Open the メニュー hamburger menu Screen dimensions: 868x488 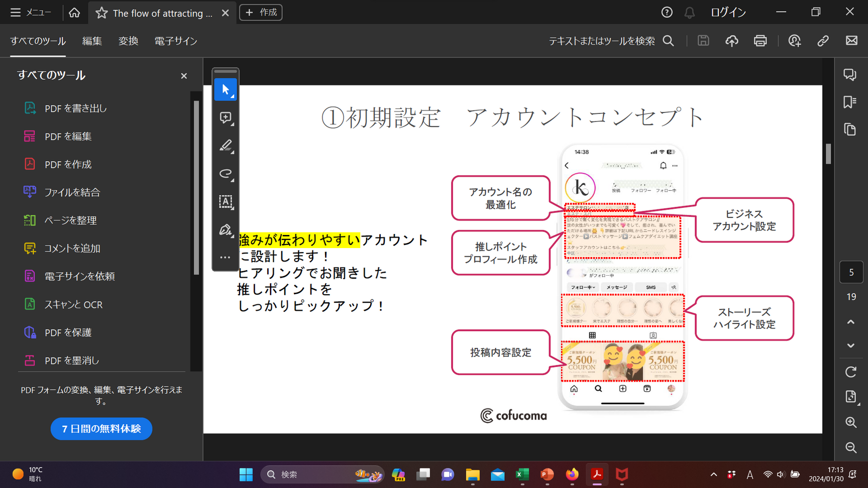(30, 13)
